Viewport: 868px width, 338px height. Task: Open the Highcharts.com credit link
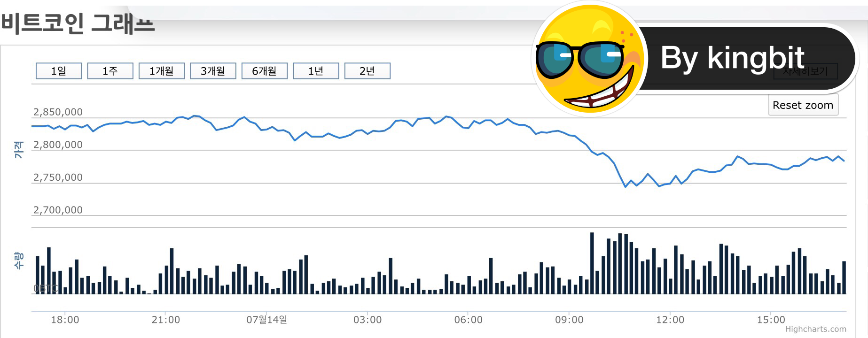coord(815,329)
